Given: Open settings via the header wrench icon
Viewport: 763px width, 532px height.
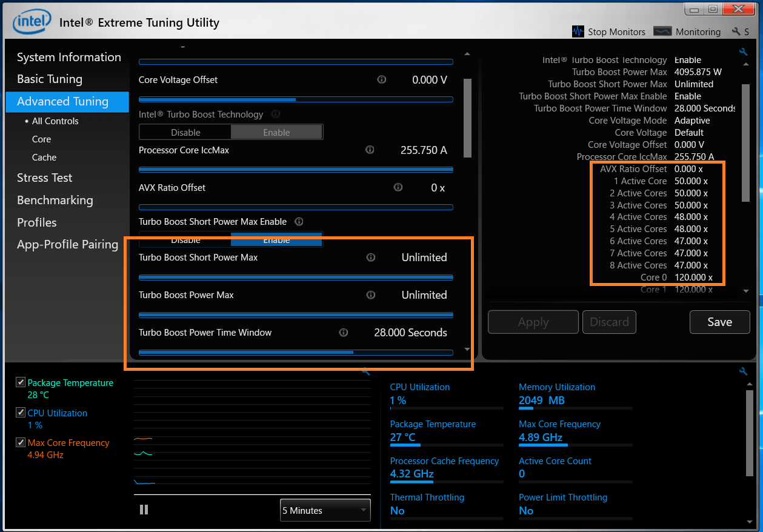Looking at the screenshot, I should [x=736, y=32].
